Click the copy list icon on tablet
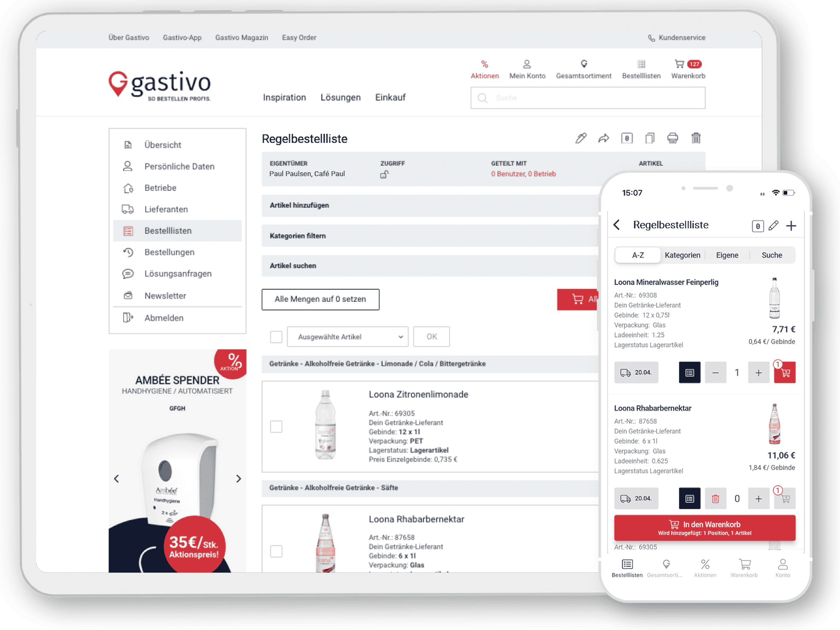 pyautogui.click(x=650, y=138)
